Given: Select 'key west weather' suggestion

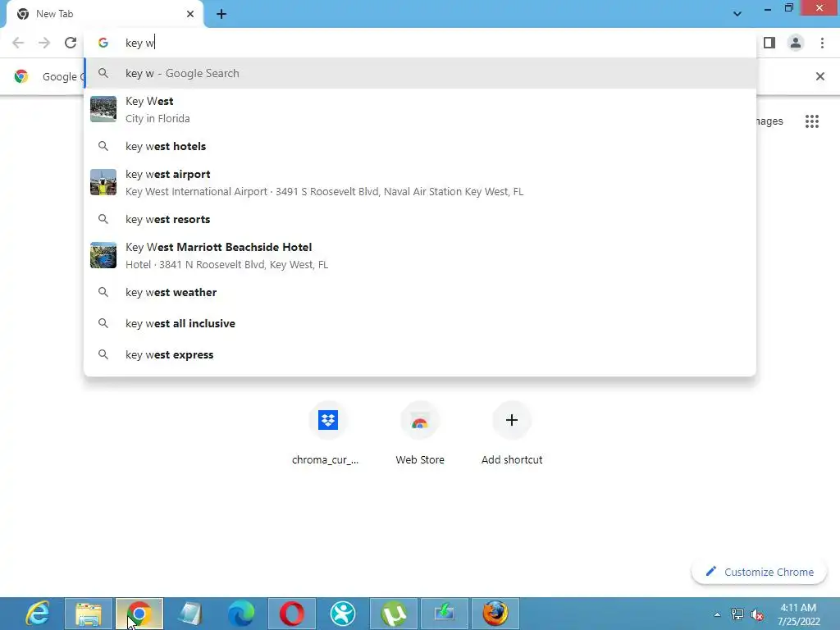Looking at the screenshot, I should click(x=420, y=293).
